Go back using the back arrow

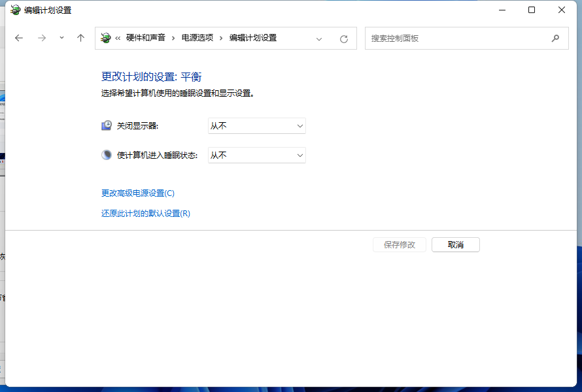[x=19, y=38]
